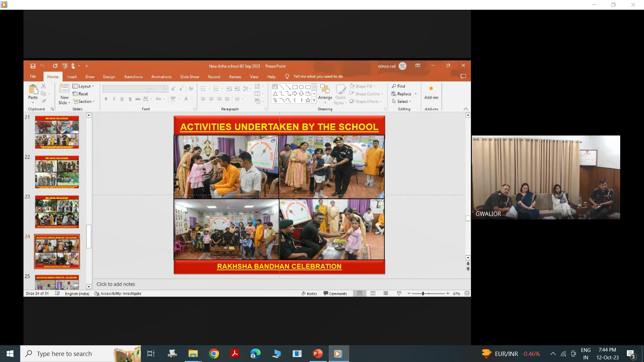Toggle Italic formatting
The height and width of the screenshot is (362, 644).
click(x=114, y=99)
